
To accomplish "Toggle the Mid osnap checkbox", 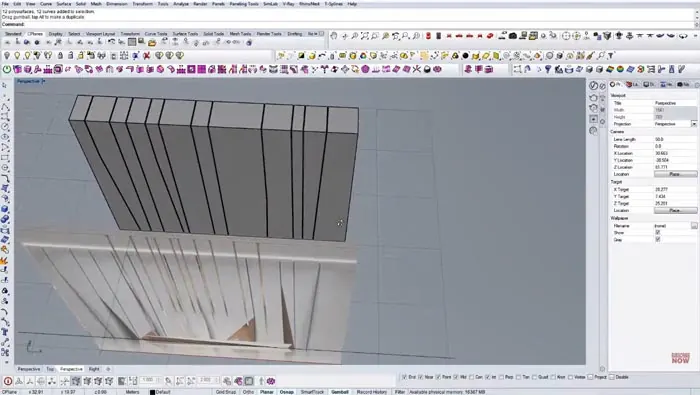I will [x=456, y=377].
